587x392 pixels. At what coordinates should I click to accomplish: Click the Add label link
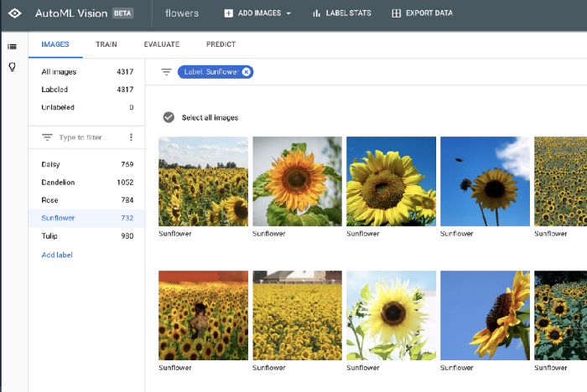point(57,255)
